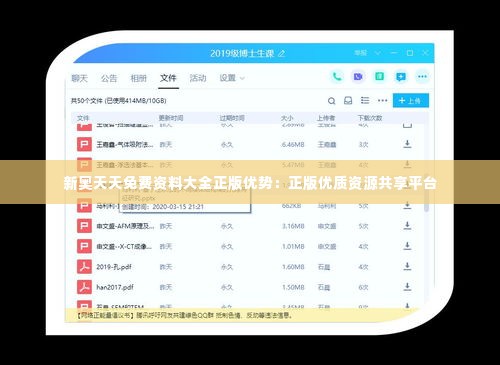
Task: Open the blue chat bubble icon
Action: (x=401, y=77)
